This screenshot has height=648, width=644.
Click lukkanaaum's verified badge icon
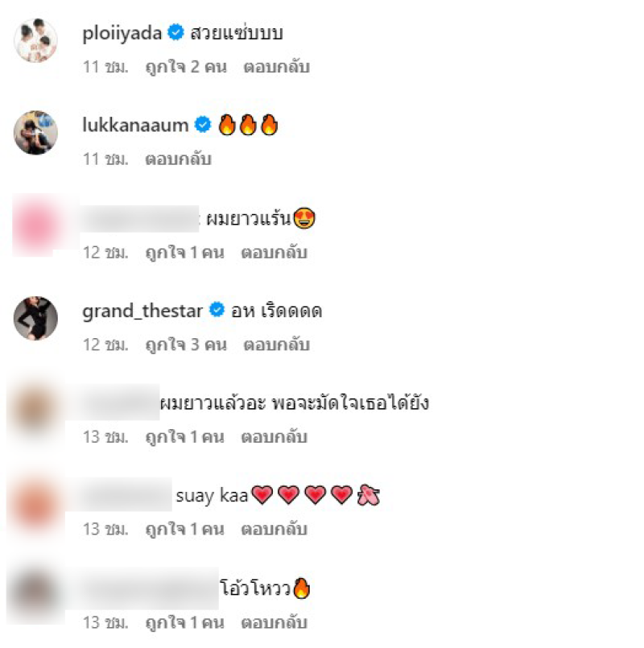203,125
